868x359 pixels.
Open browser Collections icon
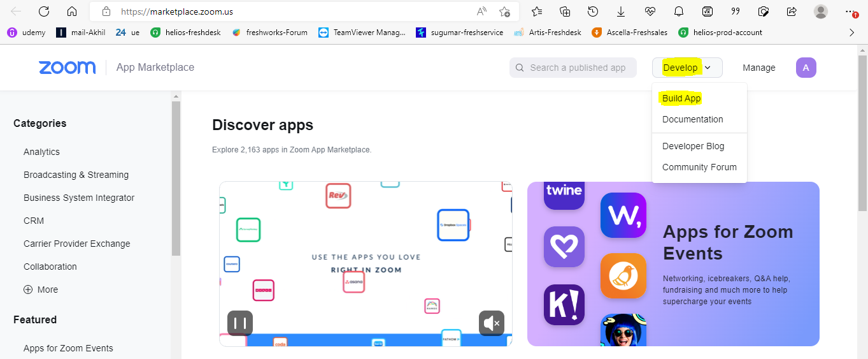click(565, 11)
